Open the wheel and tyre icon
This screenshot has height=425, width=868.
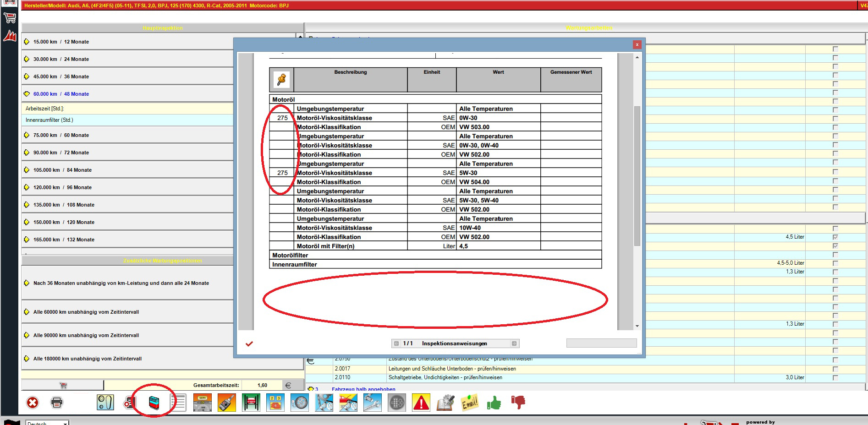point(300,403)
